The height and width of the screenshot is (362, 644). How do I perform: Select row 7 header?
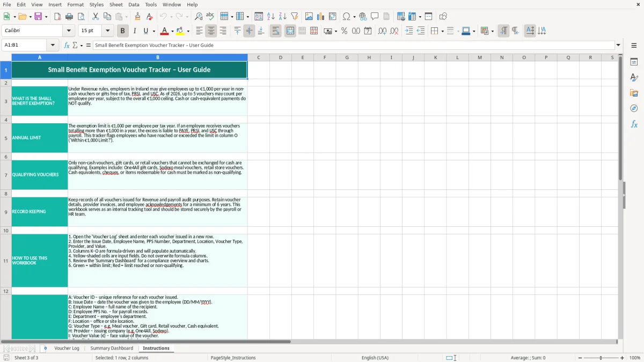tap(6, 175)
